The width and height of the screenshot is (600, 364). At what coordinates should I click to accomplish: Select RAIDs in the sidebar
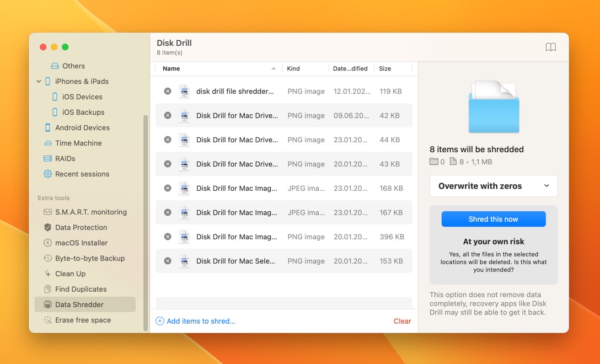click(x=60, y=158)
